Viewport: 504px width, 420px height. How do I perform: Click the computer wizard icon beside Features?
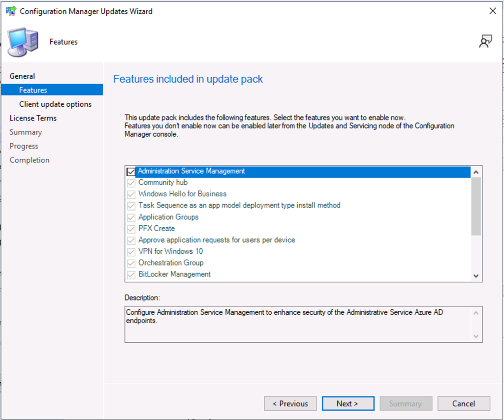23,42
